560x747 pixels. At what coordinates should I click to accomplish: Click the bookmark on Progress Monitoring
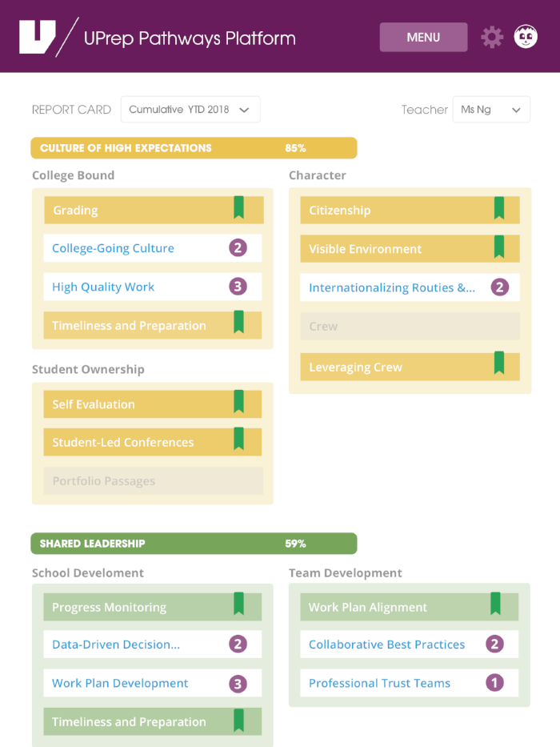[239, 604]
